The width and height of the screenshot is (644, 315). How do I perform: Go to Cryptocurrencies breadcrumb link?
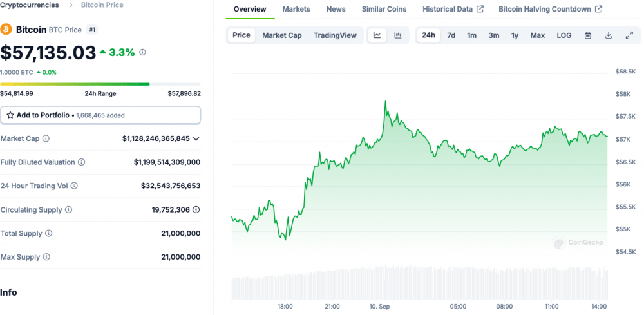[30, 5]
